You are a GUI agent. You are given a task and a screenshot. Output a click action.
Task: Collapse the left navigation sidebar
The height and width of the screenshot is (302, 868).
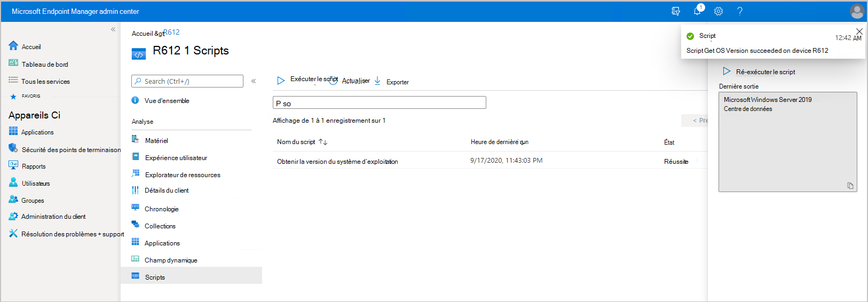coord(113,29)
